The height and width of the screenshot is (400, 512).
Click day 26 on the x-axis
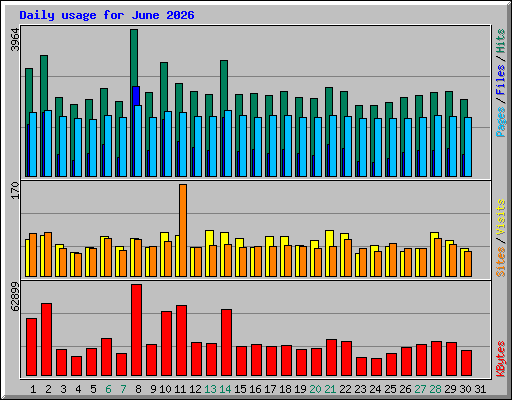405,389
